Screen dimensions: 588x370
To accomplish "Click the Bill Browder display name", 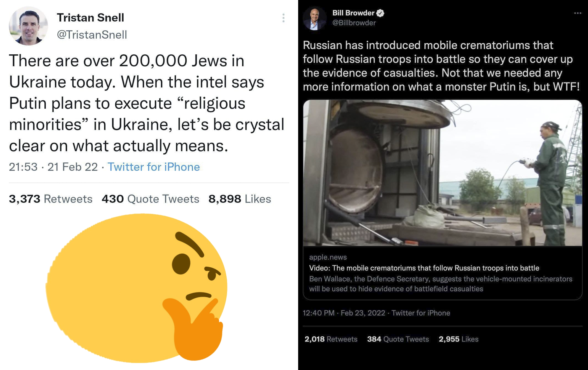I will point(353,13).
